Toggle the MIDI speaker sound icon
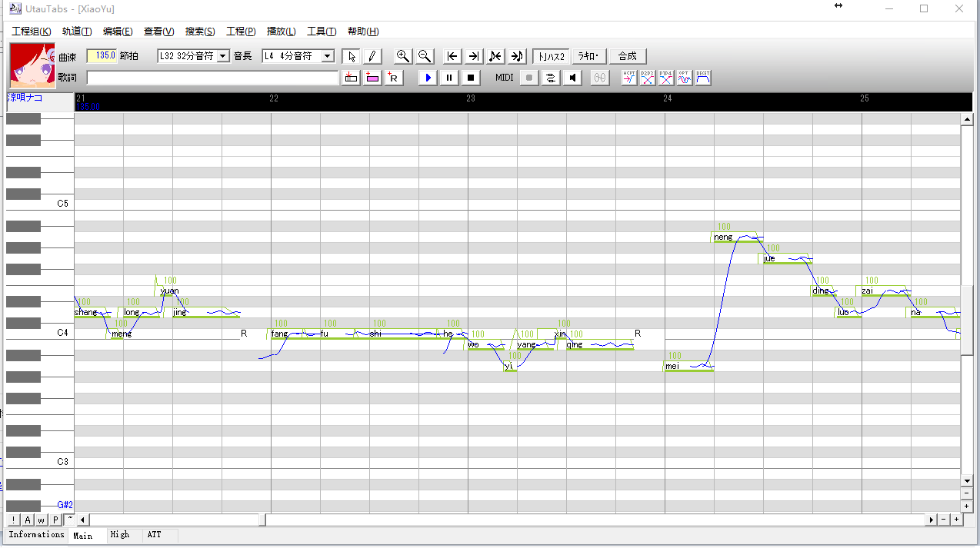 (572, 78)
